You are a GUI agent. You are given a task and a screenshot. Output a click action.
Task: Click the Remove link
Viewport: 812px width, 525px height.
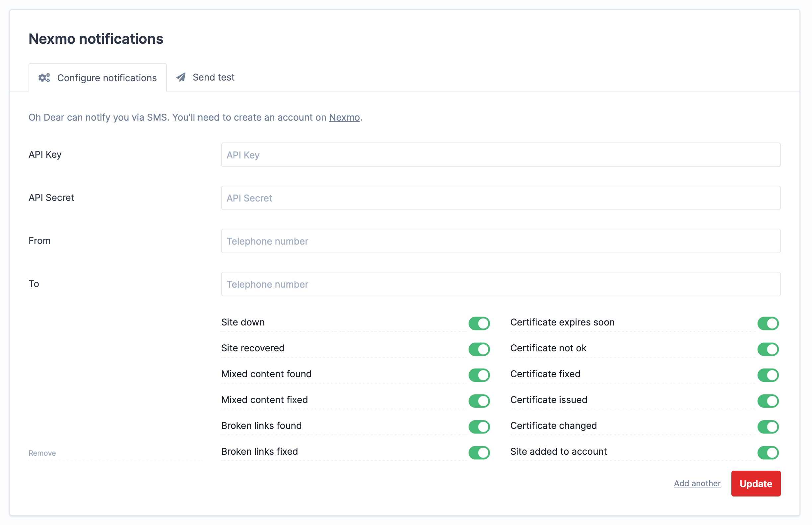click(x=42, y=453)
